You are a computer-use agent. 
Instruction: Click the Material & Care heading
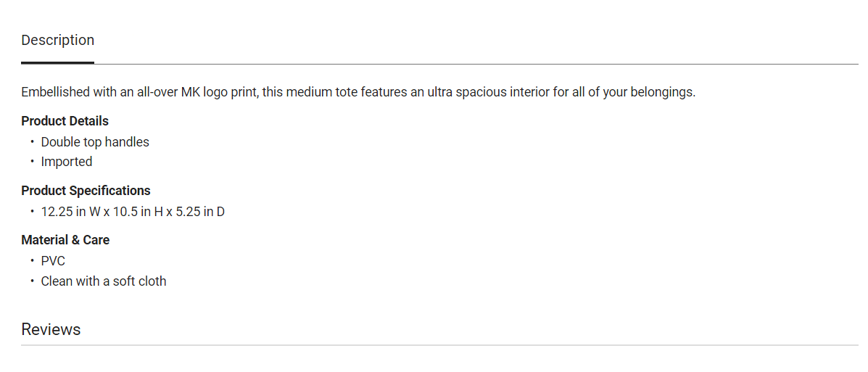[x=65, y=240]
